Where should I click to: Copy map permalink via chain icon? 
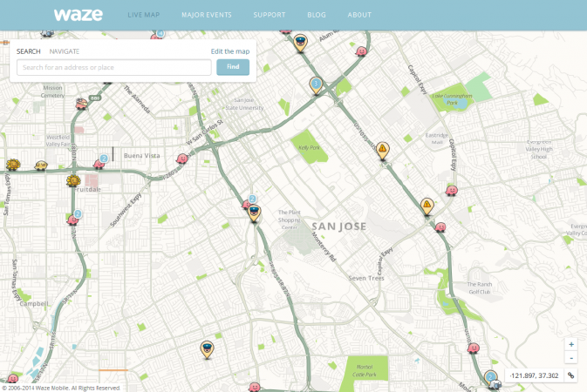pos(571,375)
